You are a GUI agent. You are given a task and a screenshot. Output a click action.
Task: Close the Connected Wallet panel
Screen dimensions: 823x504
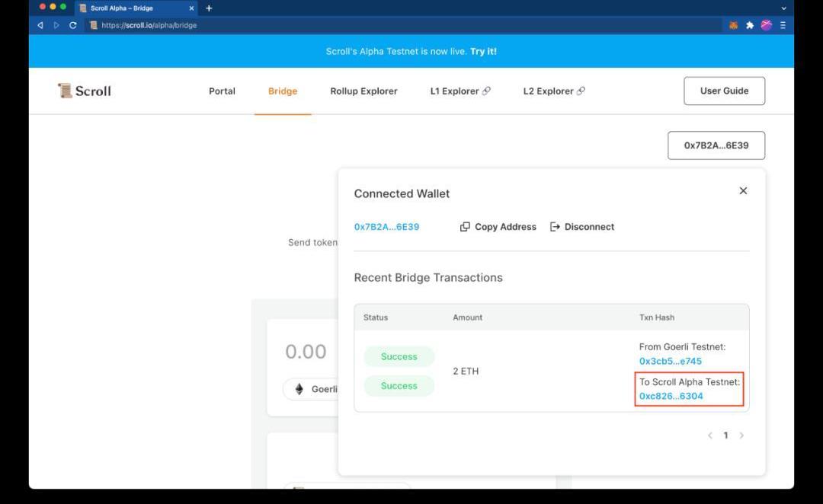pyautogui.click(x=743, y=190)
